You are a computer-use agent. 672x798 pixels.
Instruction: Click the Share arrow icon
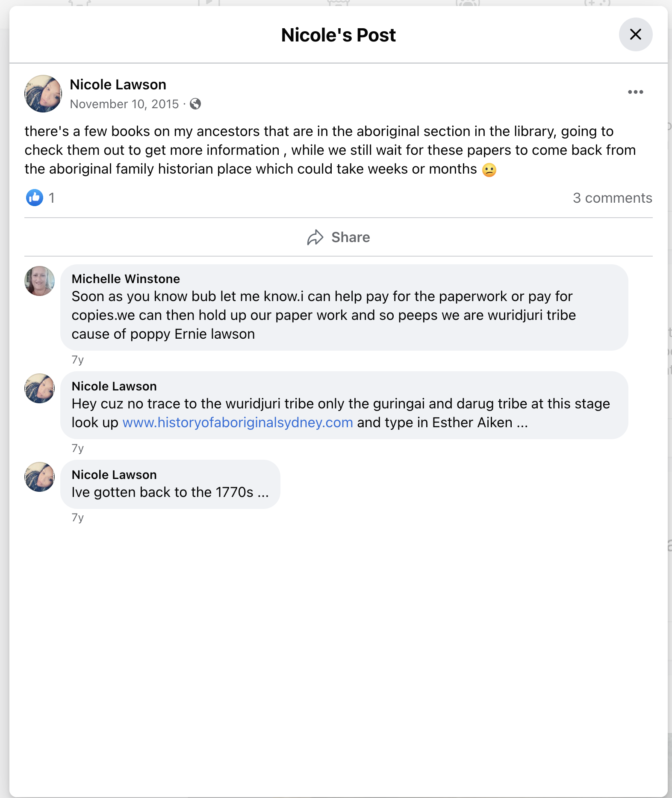click(x=315, y=237)
